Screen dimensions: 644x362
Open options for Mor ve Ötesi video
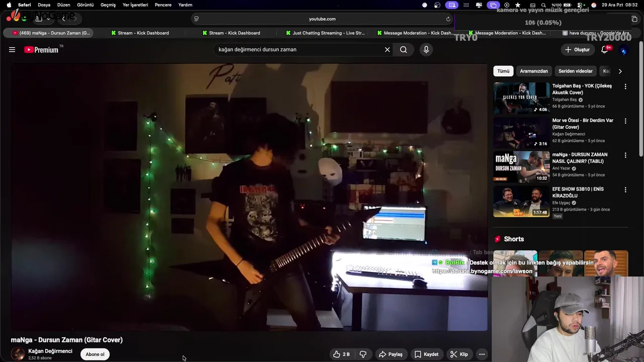[625, 121]
